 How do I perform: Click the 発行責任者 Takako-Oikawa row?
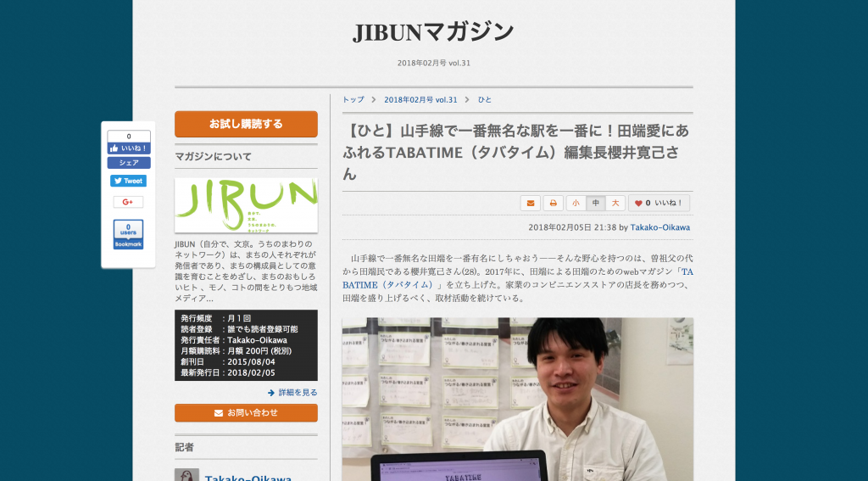234,340
